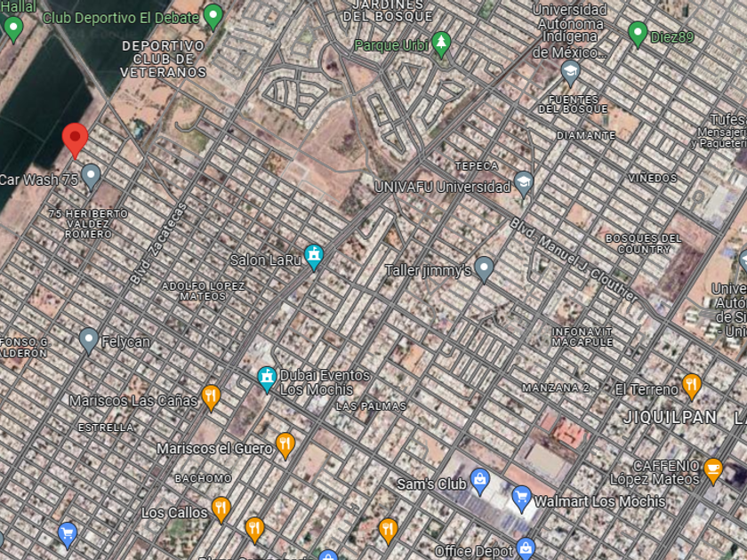This screenshot has height=560, width=747.
Task: Select the Sam's Club label
Action: pyautogui.click(x=431, y=484)
